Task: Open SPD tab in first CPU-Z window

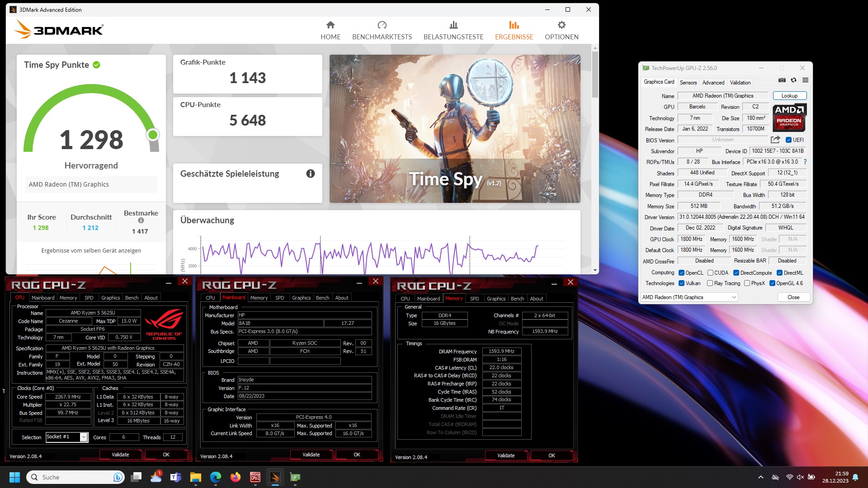Action: 89,298
